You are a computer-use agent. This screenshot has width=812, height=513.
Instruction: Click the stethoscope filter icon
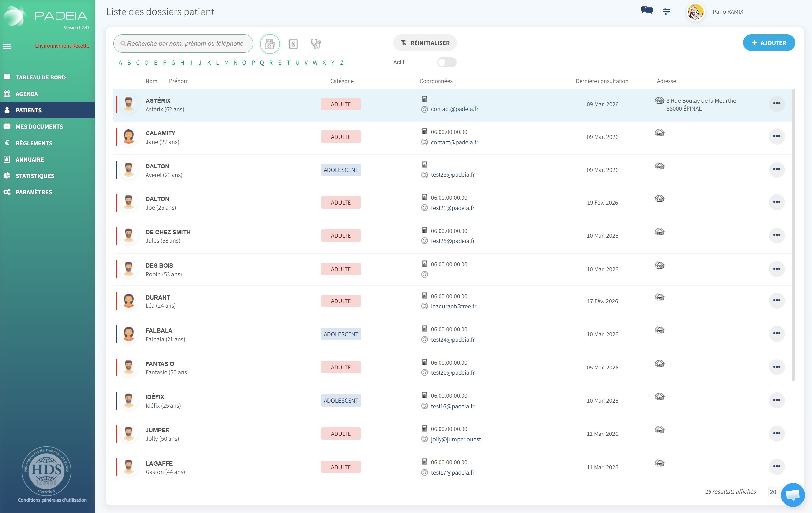(x=316, y=44)
